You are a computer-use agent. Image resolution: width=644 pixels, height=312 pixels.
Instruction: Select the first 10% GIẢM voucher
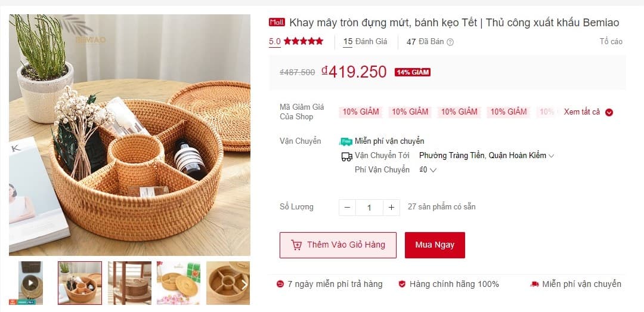coord(361,112)
